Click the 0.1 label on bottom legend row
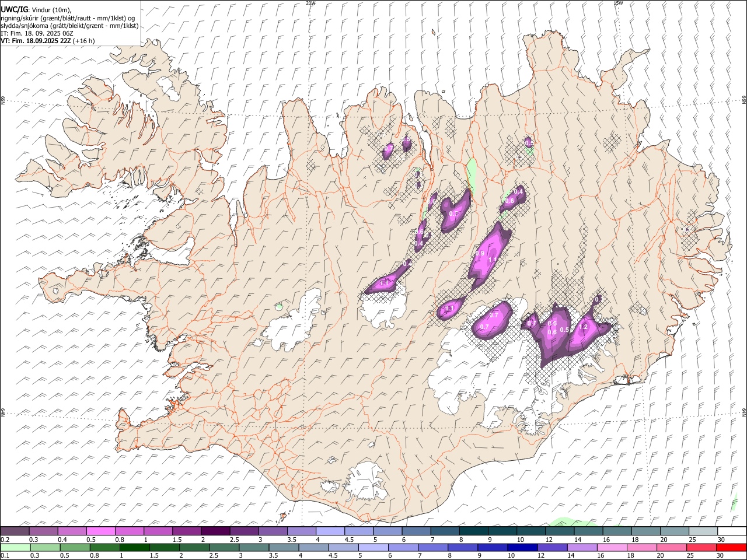This screenshot has height=560, width=747. [5, 556]
